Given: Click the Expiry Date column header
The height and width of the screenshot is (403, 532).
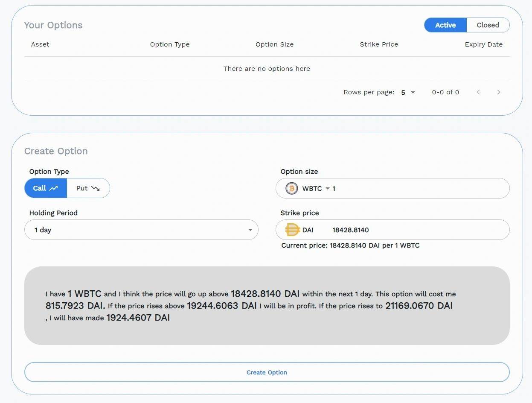Looking at the screenshot, I should tap(484, 44).
